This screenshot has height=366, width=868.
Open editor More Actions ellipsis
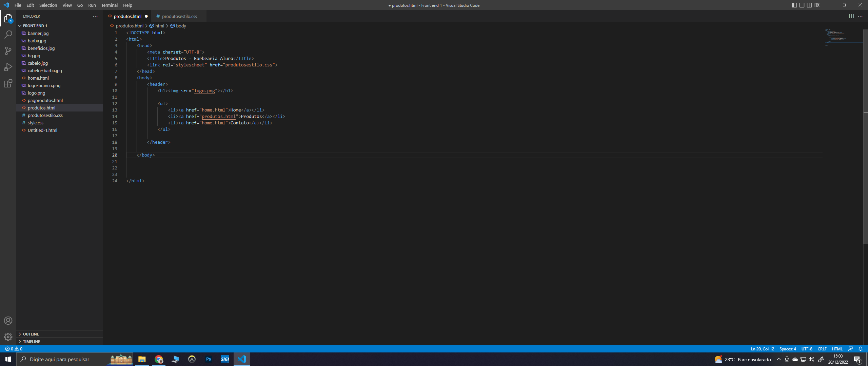tap(860, 16)
